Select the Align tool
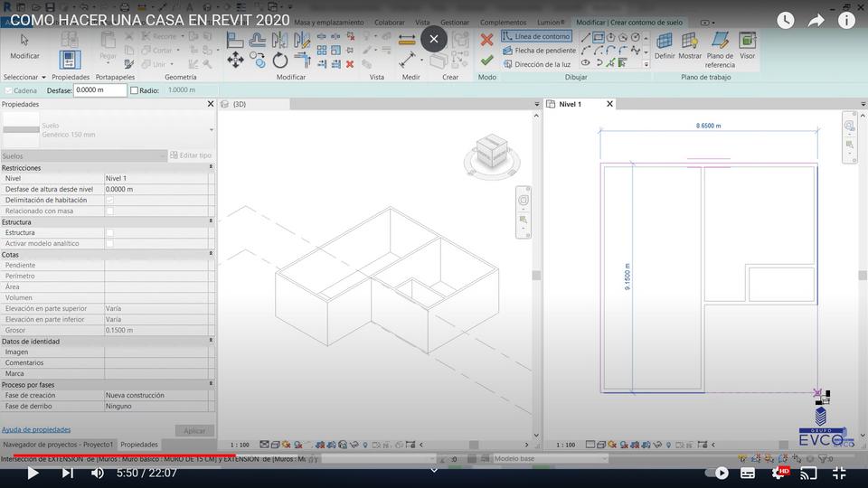868x488 pixels. pos(235,40)
